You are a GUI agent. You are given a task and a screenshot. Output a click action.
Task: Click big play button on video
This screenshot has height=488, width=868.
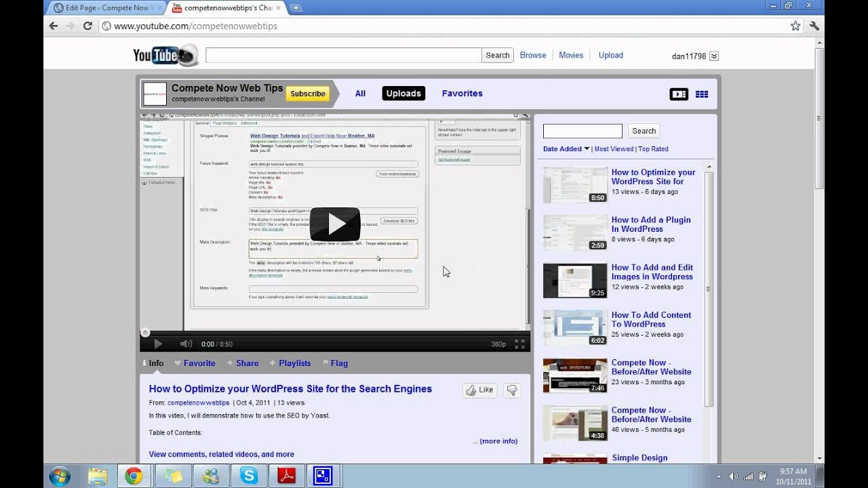[x=335, y=224]
